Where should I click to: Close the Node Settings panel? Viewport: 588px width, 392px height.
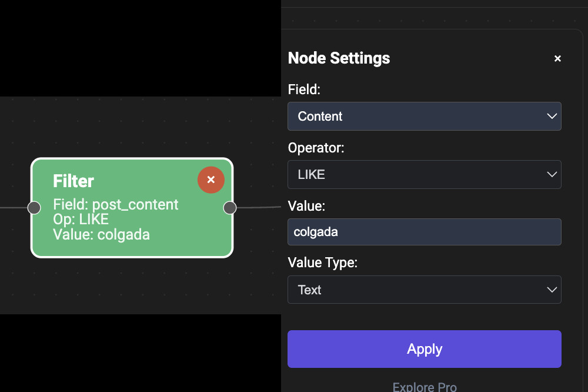click(557, 58)
